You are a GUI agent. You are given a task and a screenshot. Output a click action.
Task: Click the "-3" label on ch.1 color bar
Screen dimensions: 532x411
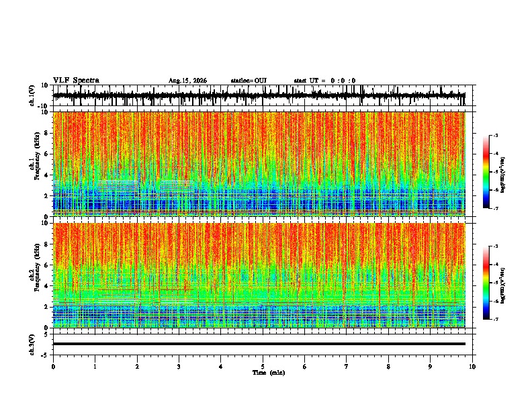tap(496, 135)
